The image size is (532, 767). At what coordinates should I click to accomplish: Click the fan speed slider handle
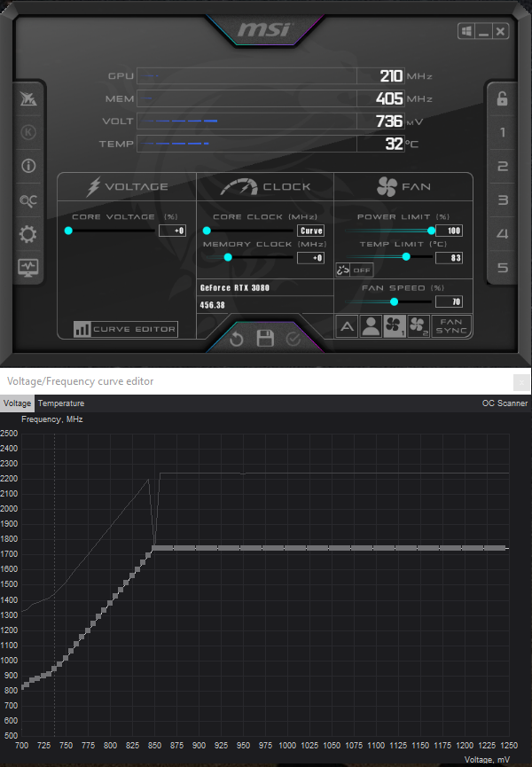394,301
